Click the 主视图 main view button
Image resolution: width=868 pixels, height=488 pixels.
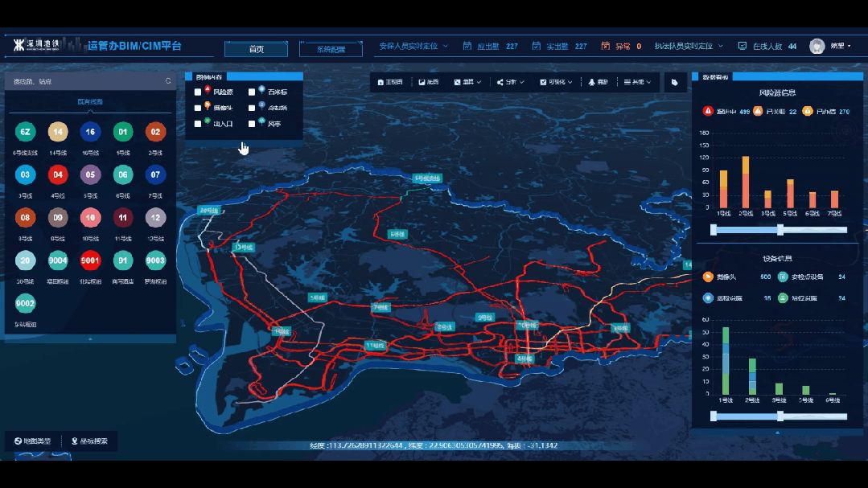390,82
